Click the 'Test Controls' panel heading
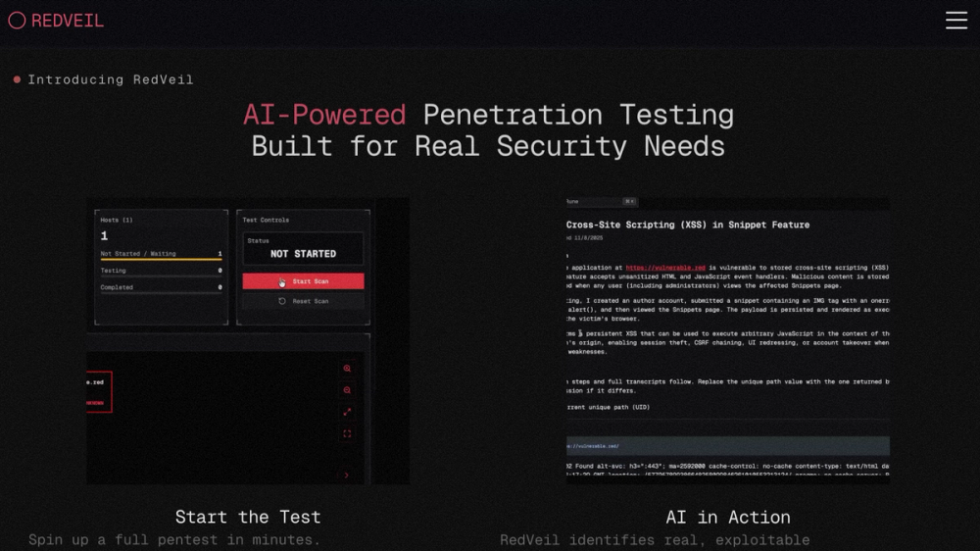The width and height of the screenshot is (980, 551). tap(266, 221)
